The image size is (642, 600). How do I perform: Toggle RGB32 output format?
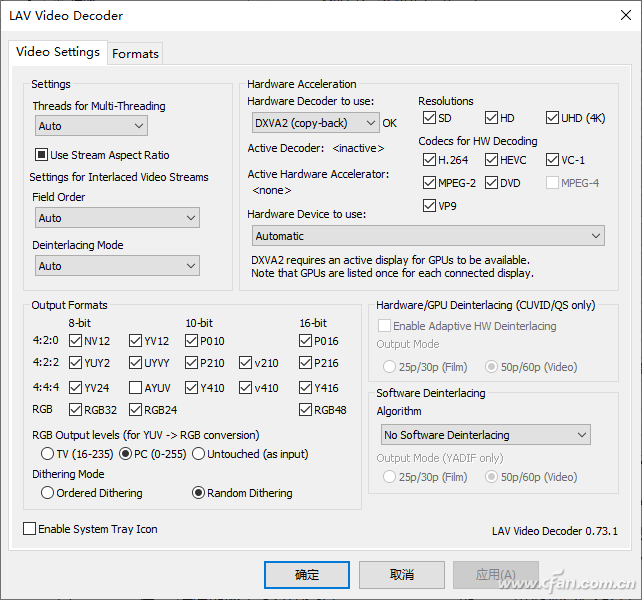coord(75,410)
